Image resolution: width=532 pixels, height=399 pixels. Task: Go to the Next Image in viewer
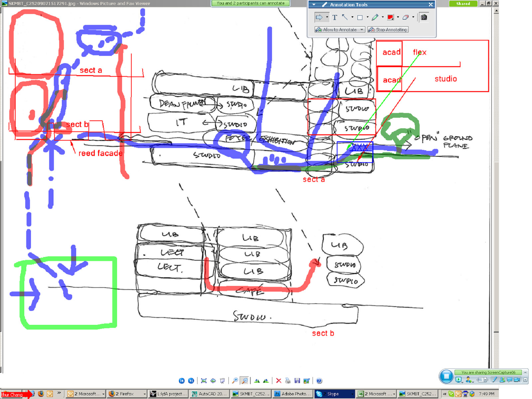[x=191, y=381]
